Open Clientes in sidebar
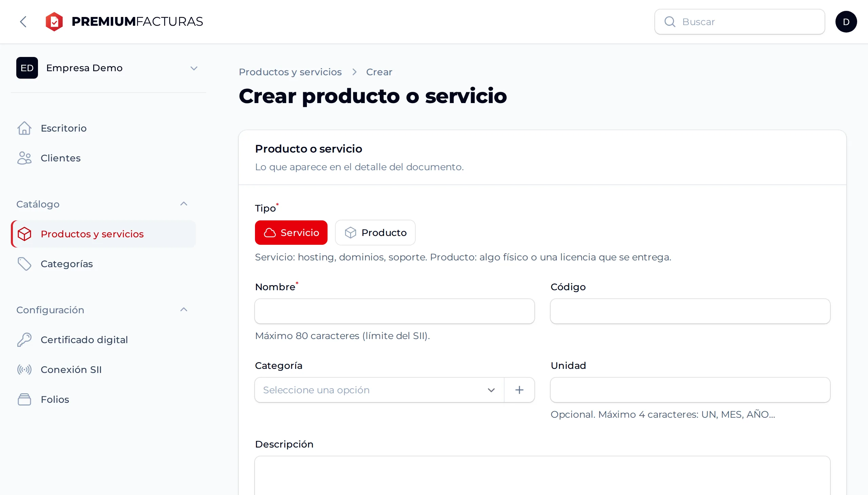Screen dimensions: 868x495 coord(103,158)
